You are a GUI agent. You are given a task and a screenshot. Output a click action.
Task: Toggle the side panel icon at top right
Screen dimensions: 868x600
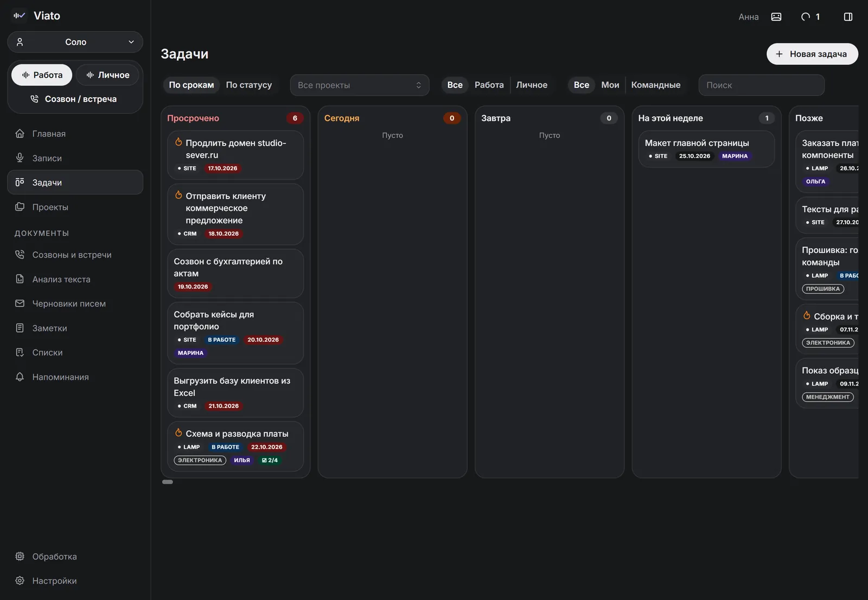pos(848,17)
